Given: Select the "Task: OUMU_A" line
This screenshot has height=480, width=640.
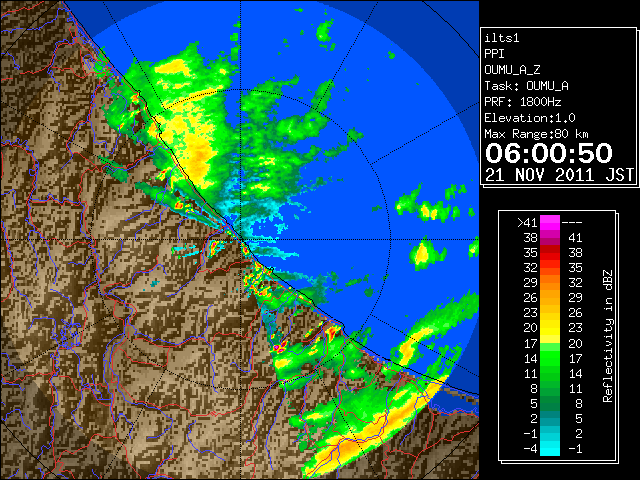Looking at the screenshot, I should click(526, 86).
